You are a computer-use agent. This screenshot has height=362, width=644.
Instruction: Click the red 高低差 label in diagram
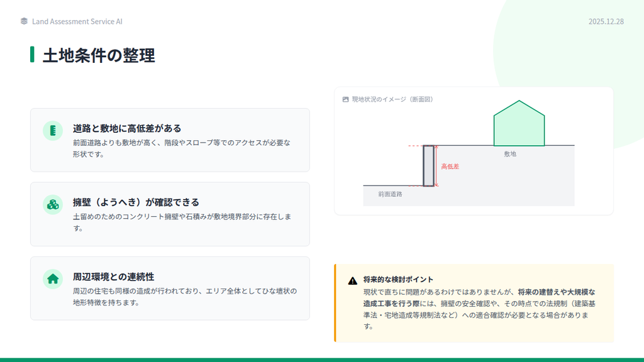(x=450, y=167)
